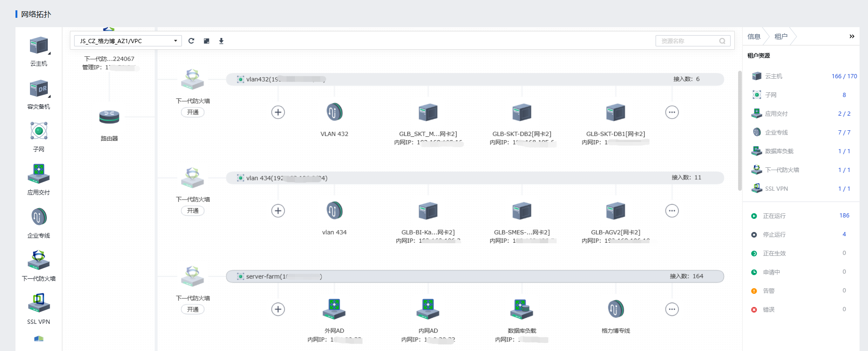Image resolution: width=868 pixels, height=351 pixels.
Task: Expand more nodes in vlan432
Action: coord(672,112)
